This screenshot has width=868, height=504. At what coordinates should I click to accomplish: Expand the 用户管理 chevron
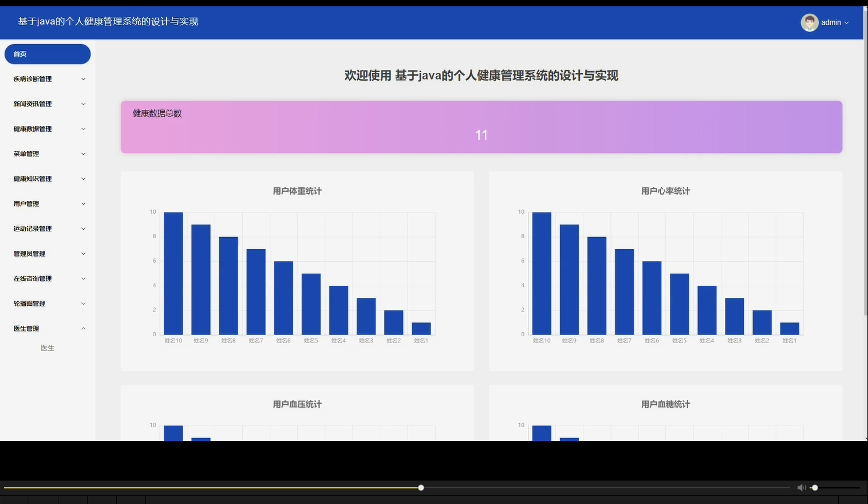coord(84,203)
